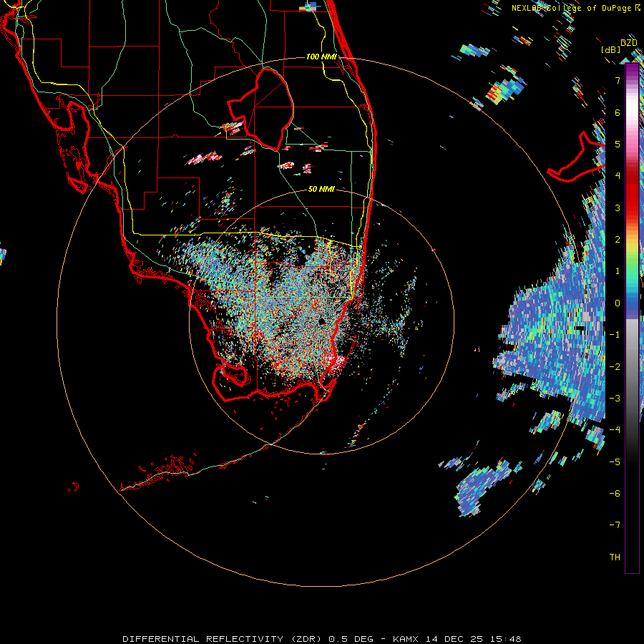Click the "2" value on the color scale

618,240
